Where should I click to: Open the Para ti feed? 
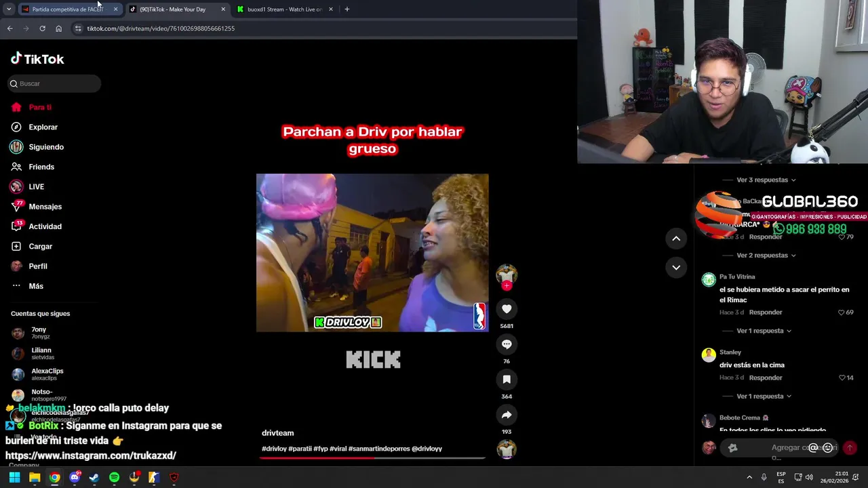[x=31, y=107]
